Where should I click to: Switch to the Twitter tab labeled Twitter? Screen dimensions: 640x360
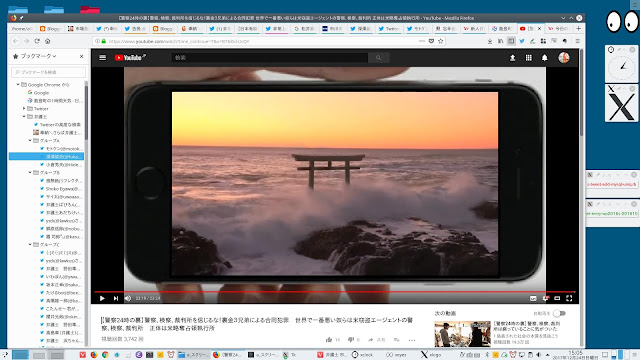[x=389, y=29]
